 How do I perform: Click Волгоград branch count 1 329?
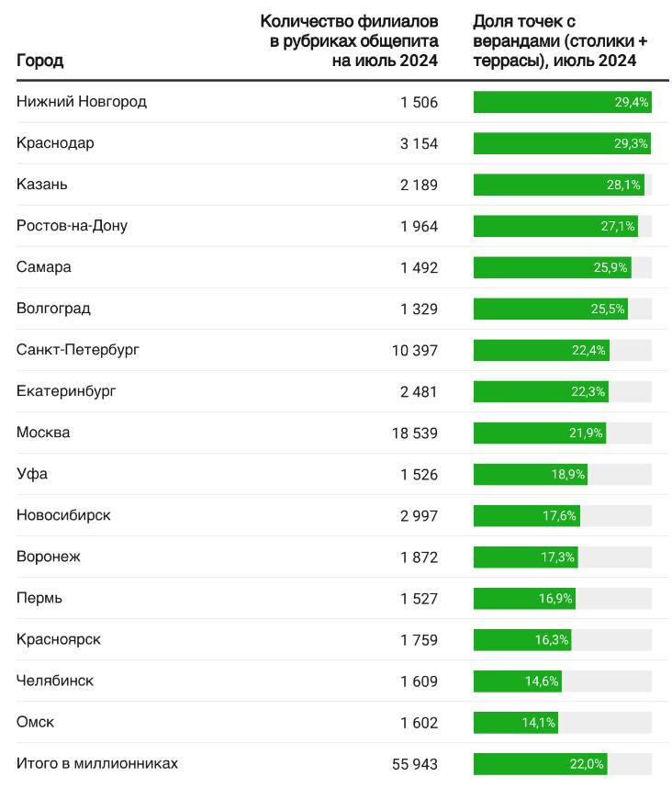coord(420,309)
